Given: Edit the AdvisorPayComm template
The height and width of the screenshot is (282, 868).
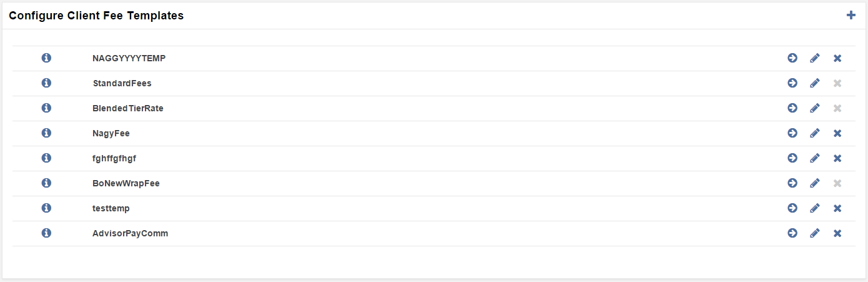Looking at the screenshot, I should 815,233.
